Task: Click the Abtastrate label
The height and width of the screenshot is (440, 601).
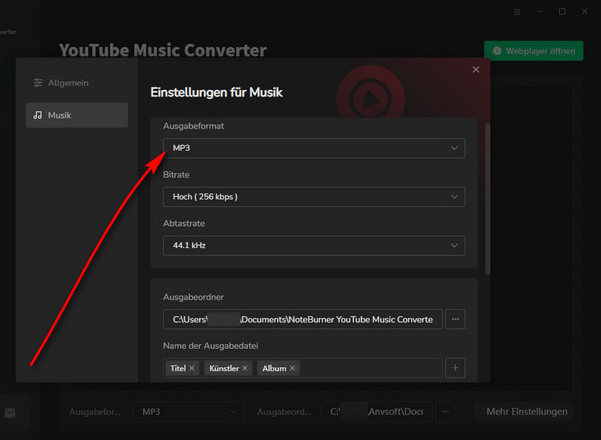Action: tap(184, 223)
